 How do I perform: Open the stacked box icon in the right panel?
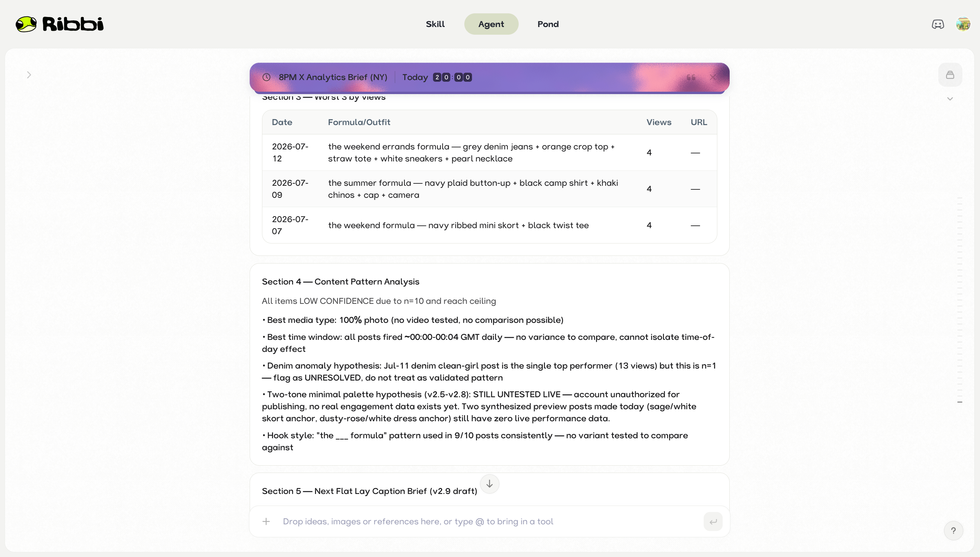(950, 75)
